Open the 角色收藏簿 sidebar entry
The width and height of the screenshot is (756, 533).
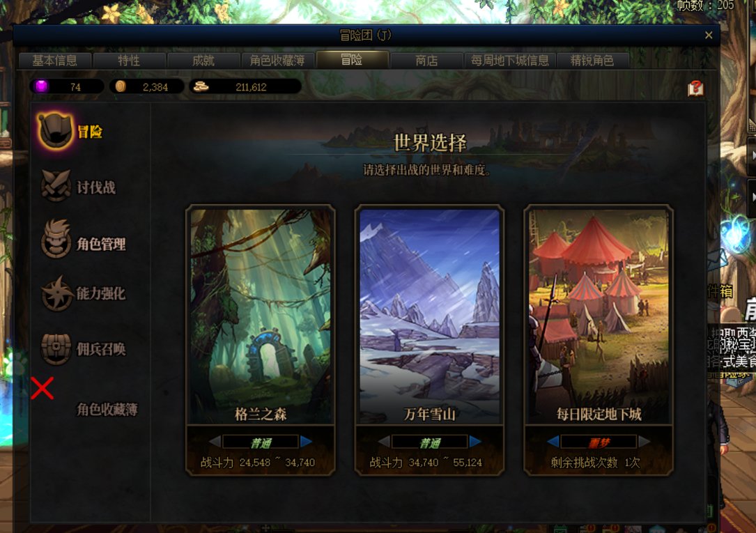[107, 410]
